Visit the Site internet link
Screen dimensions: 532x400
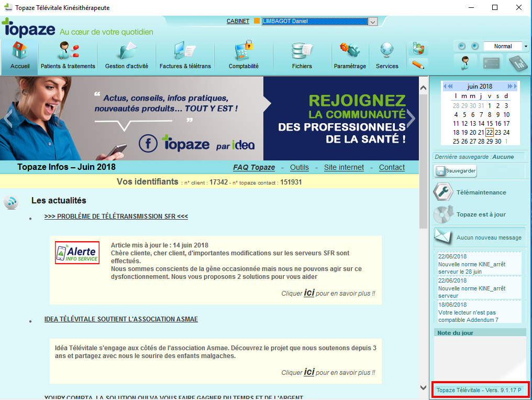pos(343,167)
